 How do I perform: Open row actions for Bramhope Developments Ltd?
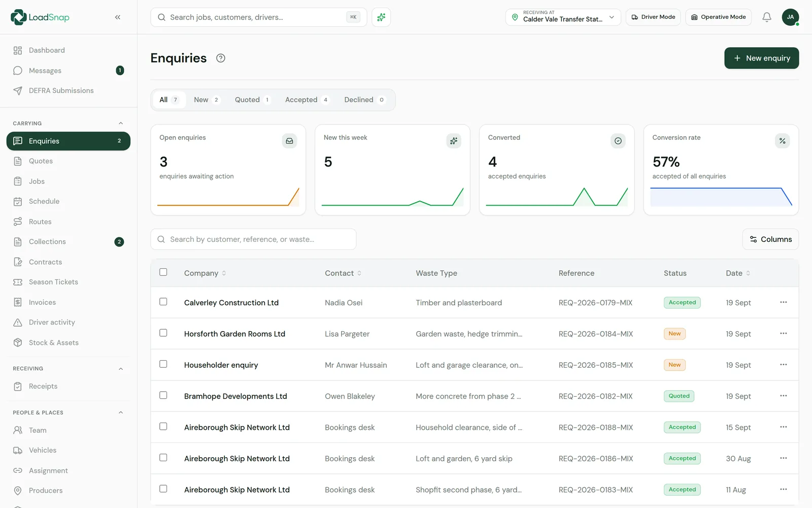(x=784, y=396)
